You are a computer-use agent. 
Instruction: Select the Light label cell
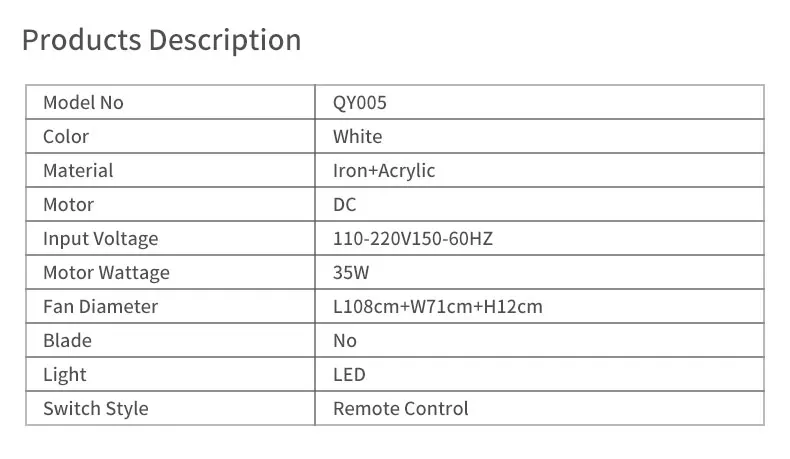click(x=65, y=374)
